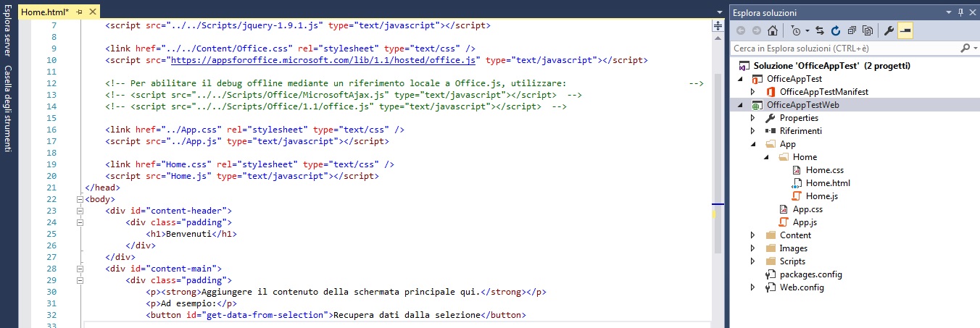Click the appsforoffice.microsoft.com office.js URL link
This screenshot has width=980, height=328.
[323, 60]
